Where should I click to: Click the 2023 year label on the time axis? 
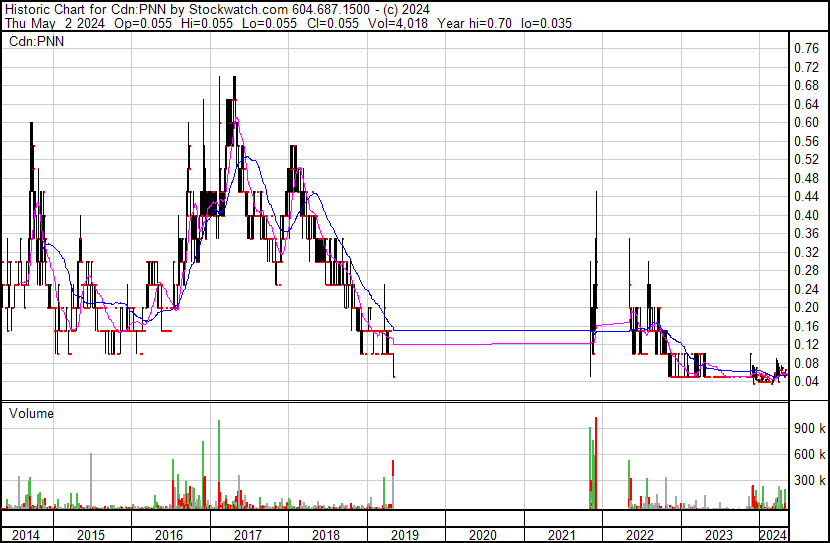(x=718, y=535)
